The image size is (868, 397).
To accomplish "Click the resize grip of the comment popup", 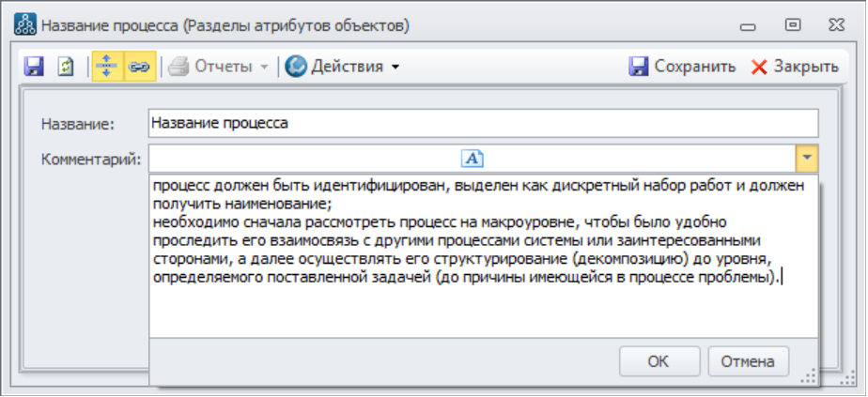I will tap(810, 376).
